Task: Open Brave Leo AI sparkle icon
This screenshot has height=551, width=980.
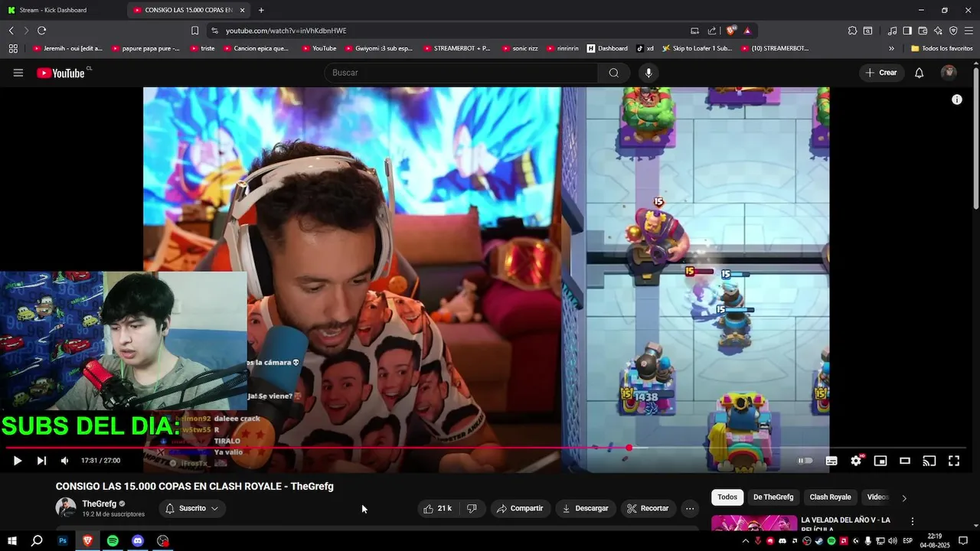Action: (x=938, y=31)
